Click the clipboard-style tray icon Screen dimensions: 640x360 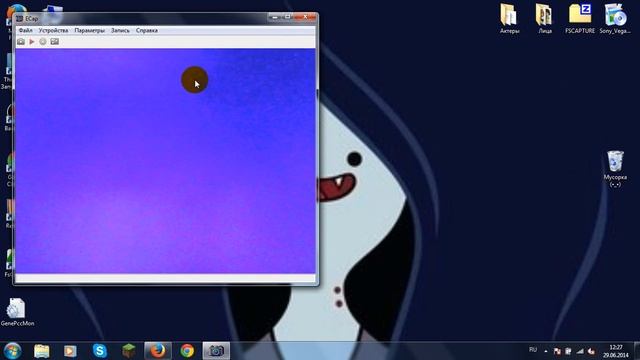click(x=568, y=351)
